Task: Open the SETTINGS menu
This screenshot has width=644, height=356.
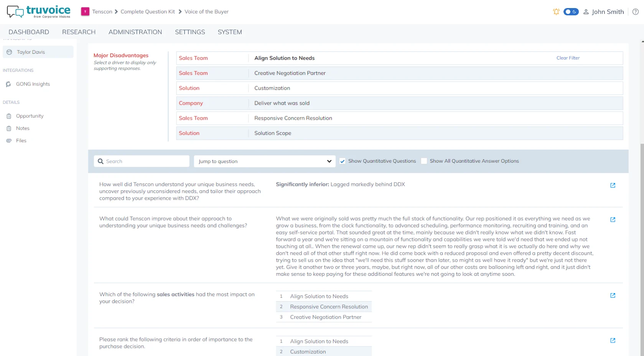Action: [x=190, y=32]
